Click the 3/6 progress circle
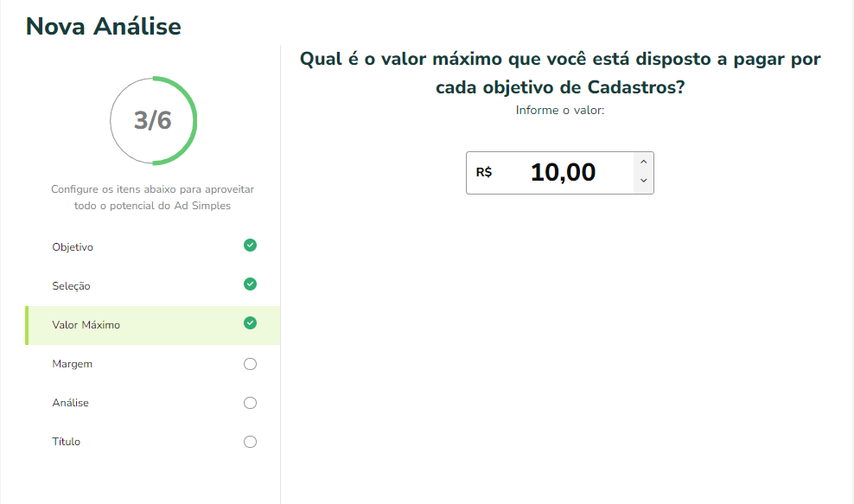The height and width of the screenshot is (504, 854). (x=153, y=120)
